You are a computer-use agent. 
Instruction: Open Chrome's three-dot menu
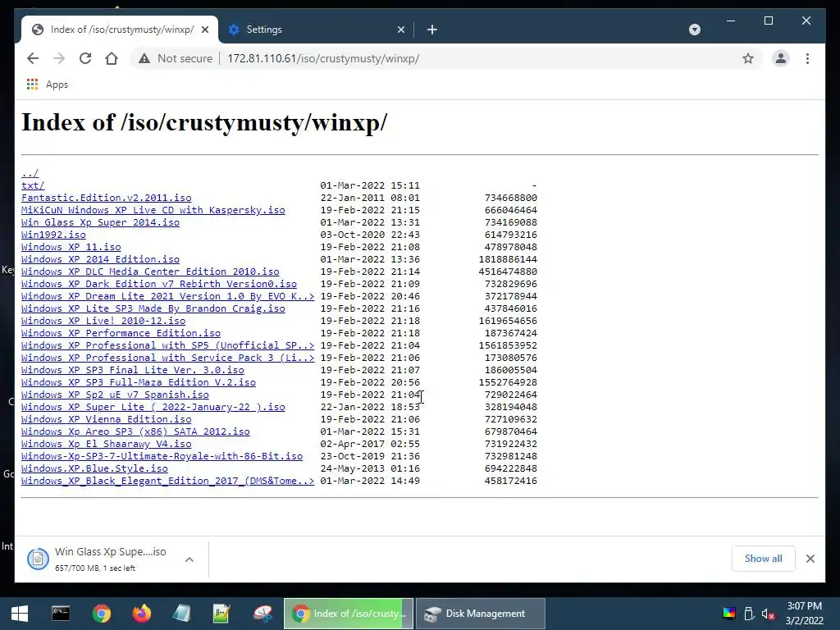(807, 58)
